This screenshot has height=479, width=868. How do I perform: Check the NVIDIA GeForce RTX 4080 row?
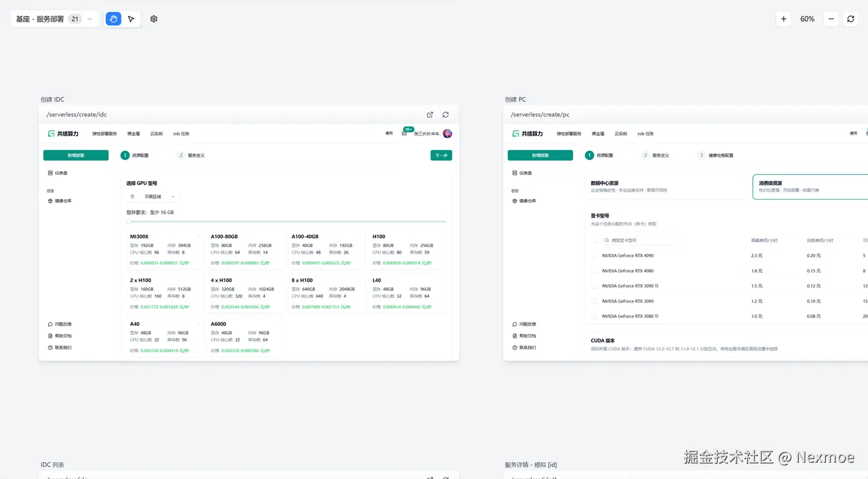click(594, 271)
